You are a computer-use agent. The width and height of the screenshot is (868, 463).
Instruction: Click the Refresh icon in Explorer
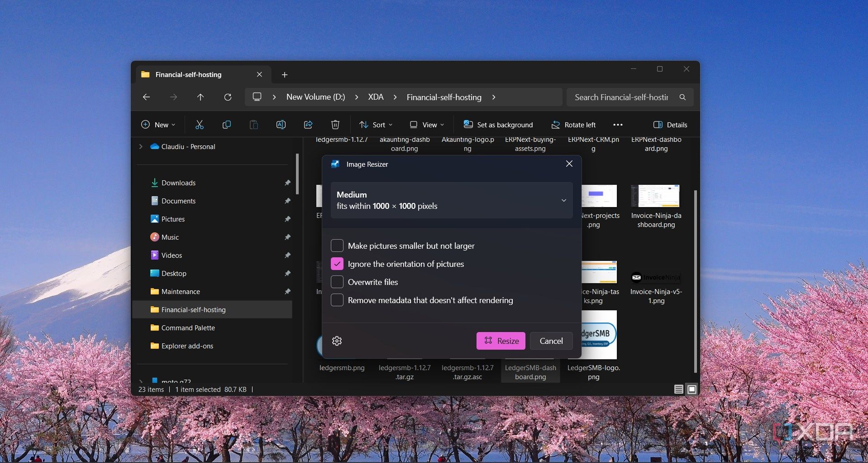coord(228,97)
